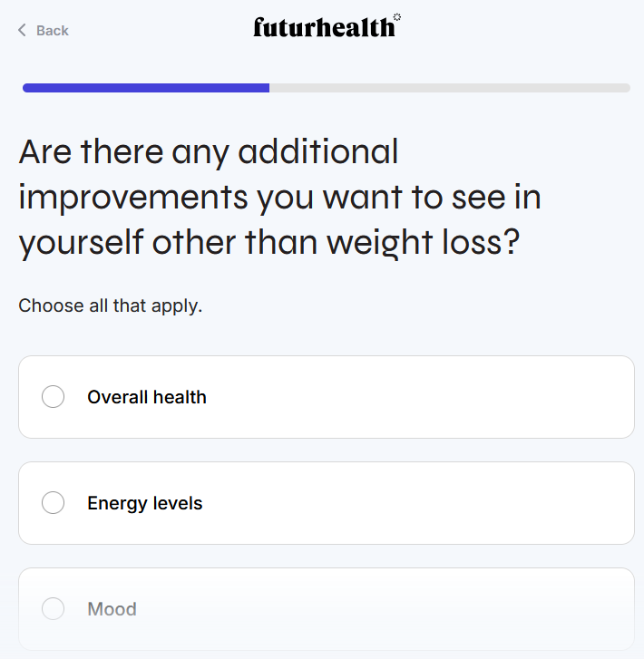
Task: Click the question heading about additional improvements
Action: (279, 198)
